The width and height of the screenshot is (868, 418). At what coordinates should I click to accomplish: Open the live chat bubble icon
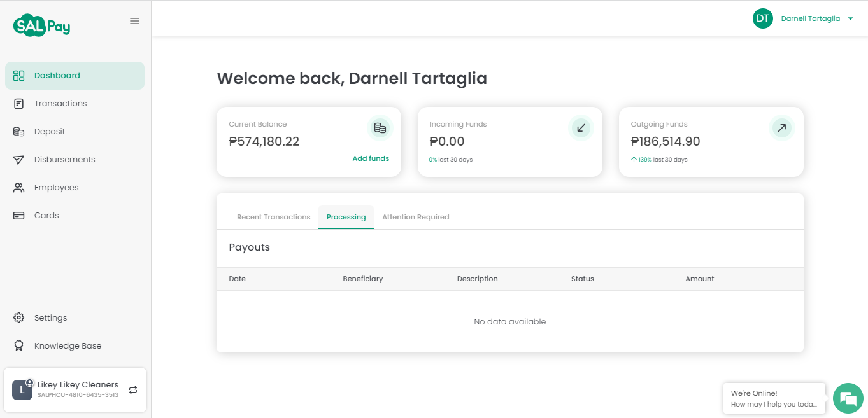[848, 398]
